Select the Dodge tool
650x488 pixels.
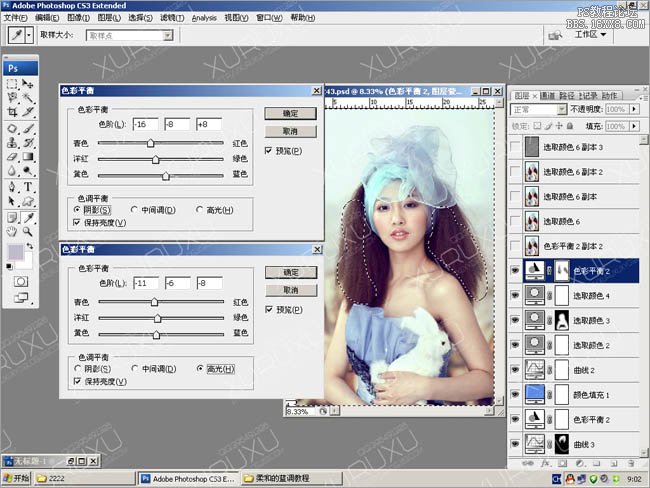pyautogui.click(x=28, y=171)
